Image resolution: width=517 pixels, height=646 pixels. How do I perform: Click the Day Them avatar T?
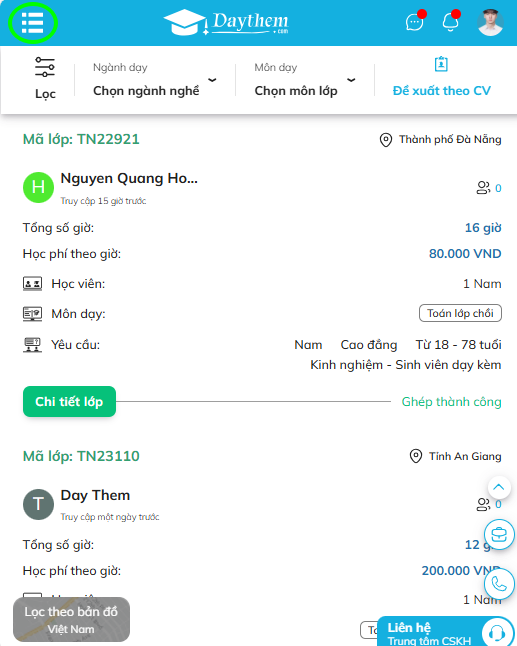tap(38, 504)
